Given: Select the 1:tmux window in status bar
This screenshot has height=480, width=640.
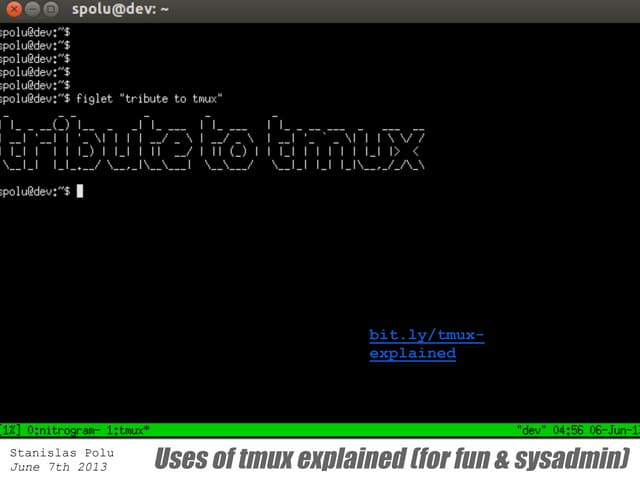Looking at the screenshot, I should [x=126, y=429].
